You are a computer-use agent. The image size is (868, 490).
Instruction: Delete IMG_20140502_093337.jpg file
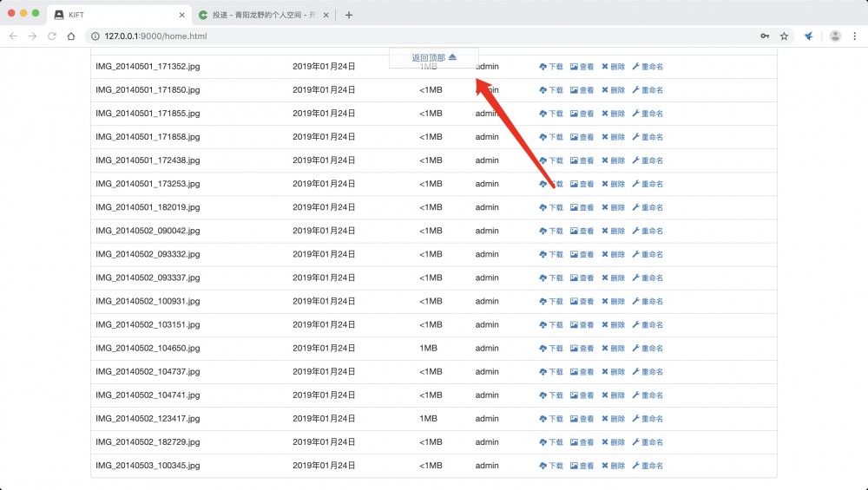[x=614, y=278]
